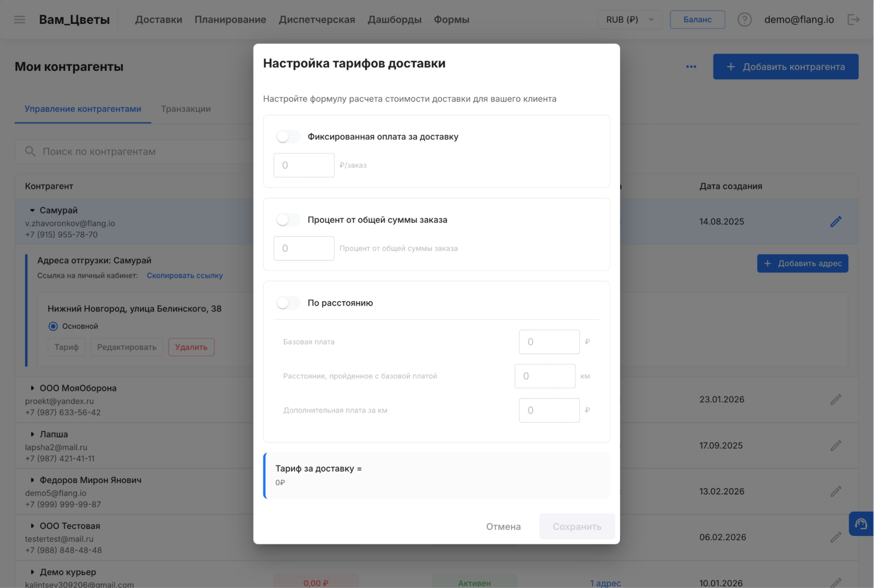Open the Планирование menu

point(230,19)
